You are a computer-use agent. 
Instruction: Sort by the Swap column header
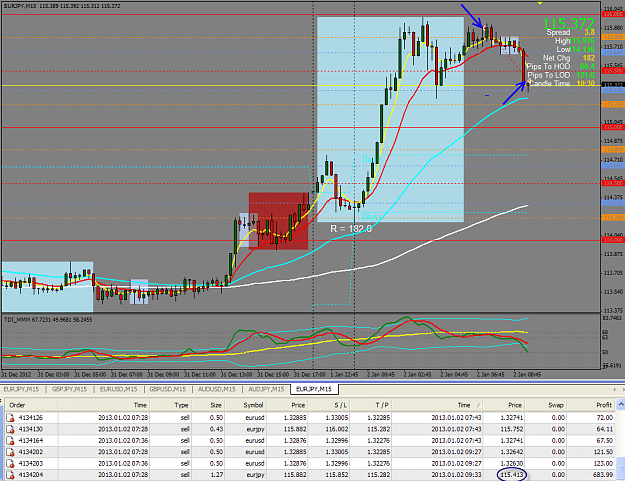(556, 405)
